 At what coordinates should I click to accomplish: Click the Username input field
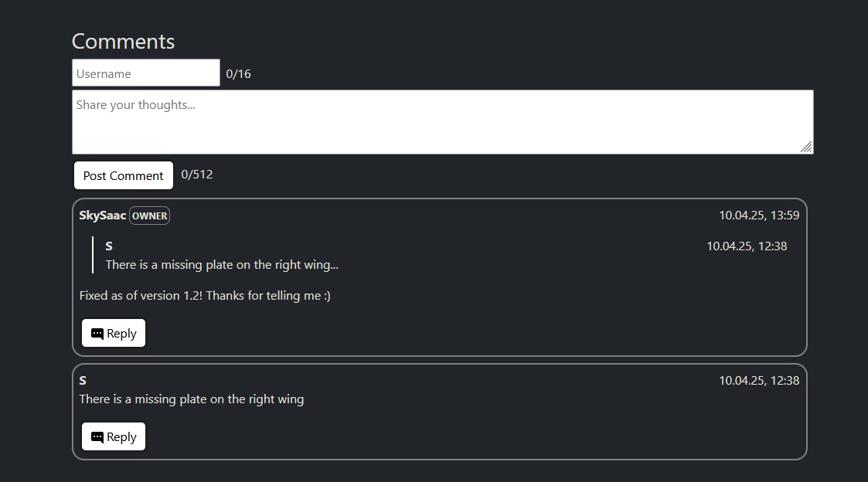point(145,73)
